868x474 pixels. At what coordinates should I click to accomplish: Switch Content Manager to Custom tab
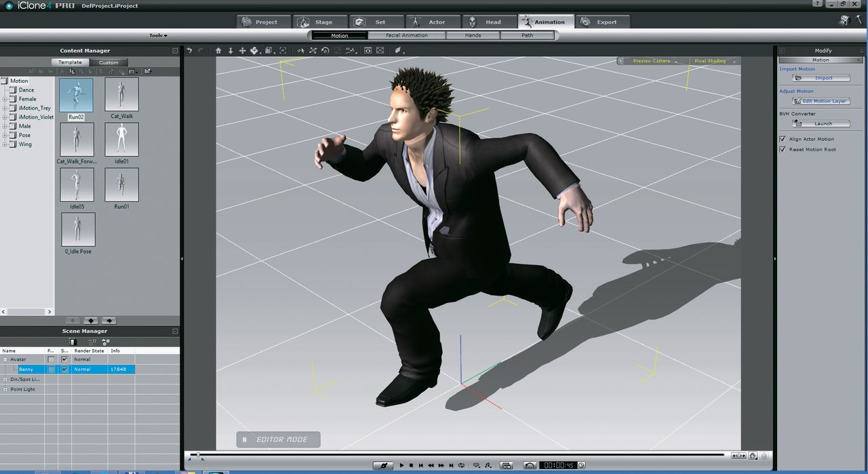coord(108,62)
